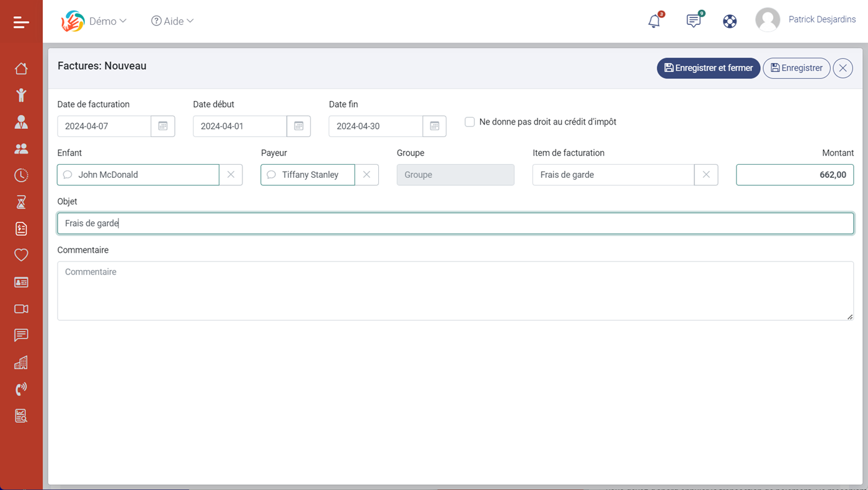Open the invoice document icon in sidebar

click(x=21, y=229)
